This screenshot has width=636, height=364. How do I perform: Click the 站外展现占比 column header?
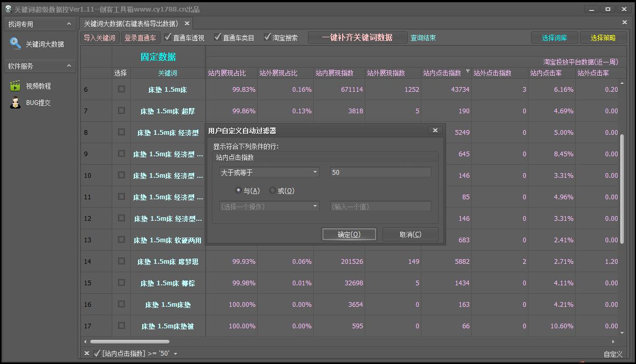[x=285, y=73]
